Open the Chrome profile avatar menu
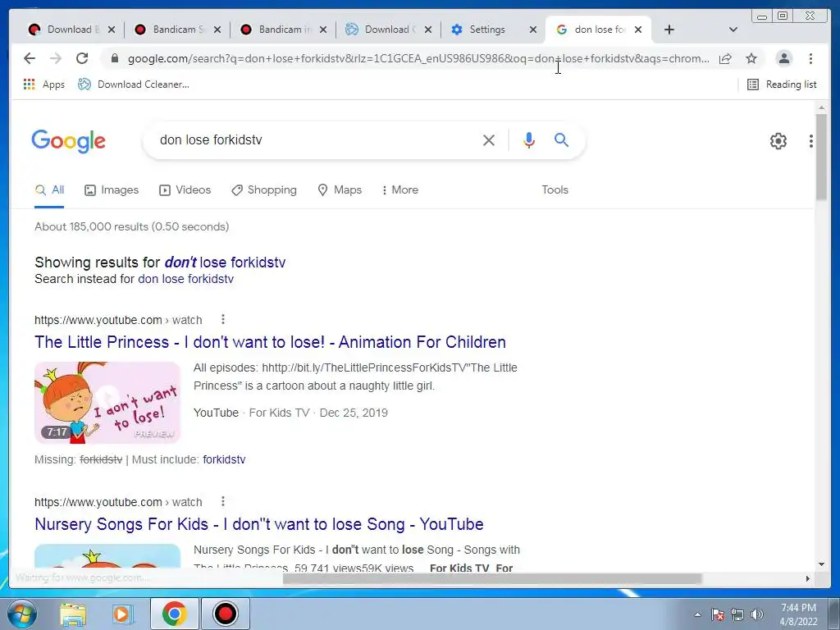 tap(783, 58)
